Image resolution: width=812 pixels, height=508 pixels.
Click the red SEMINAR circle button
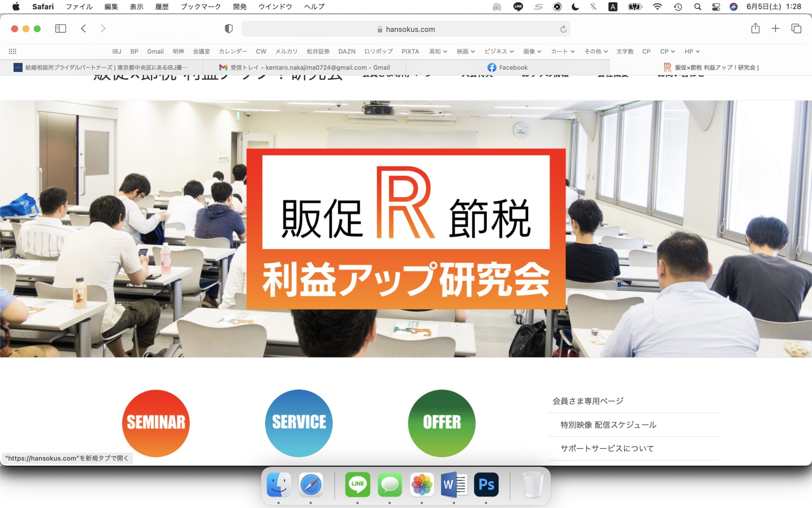coord(156,423)
